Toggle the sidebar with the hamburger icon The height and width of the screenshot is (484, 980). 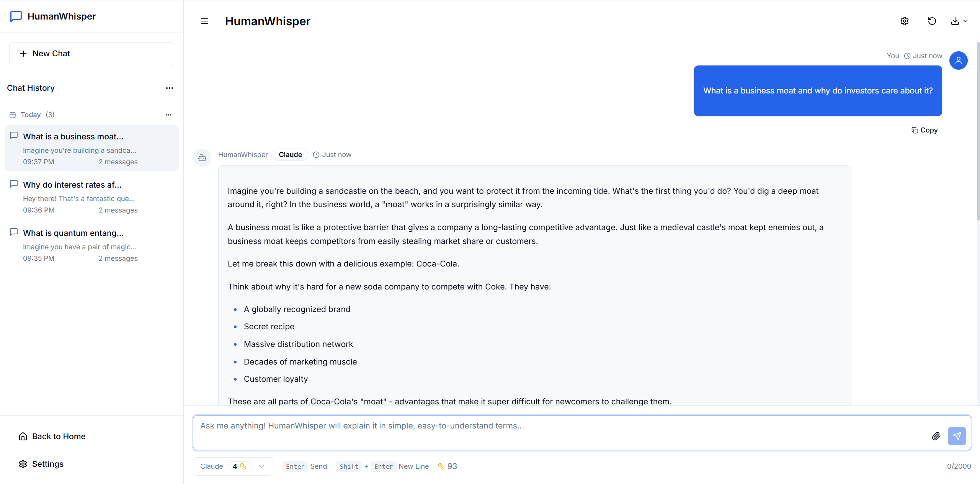coord(204,21)
